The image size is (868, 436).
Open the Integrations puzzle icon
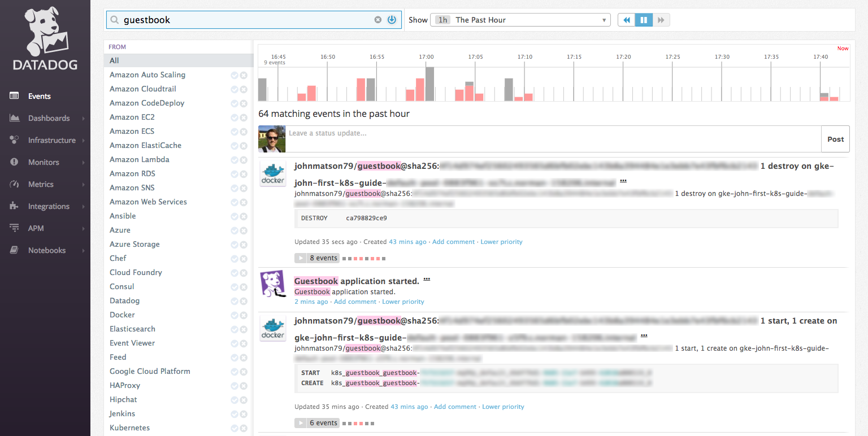click(14, 206)
